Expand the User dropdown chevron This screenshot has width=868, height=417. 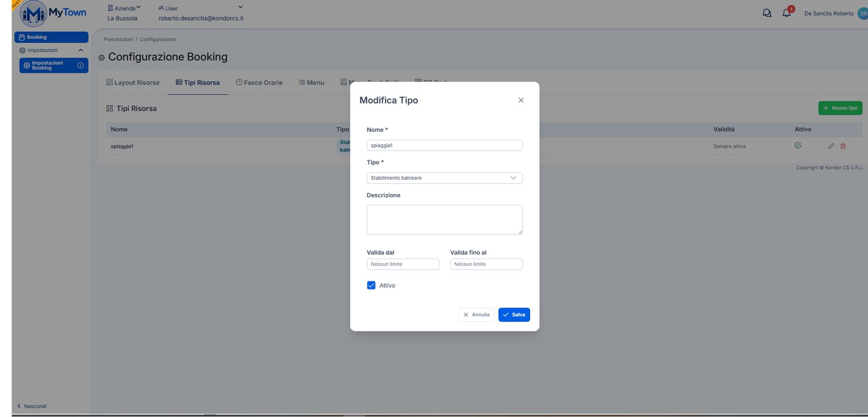[241, 7]
